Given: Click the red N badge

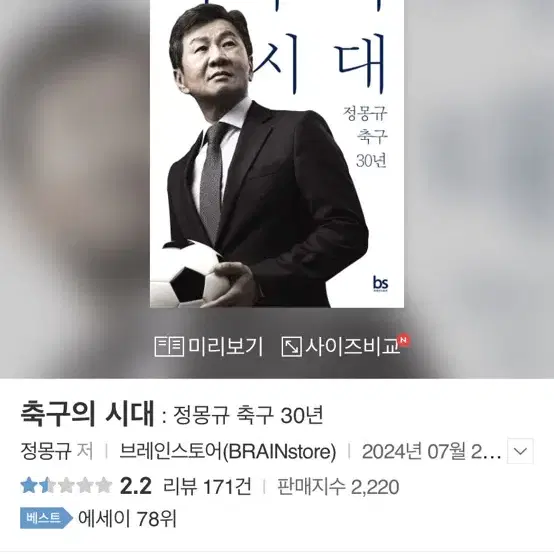Looking at the screenshot, I should (404, 340).
